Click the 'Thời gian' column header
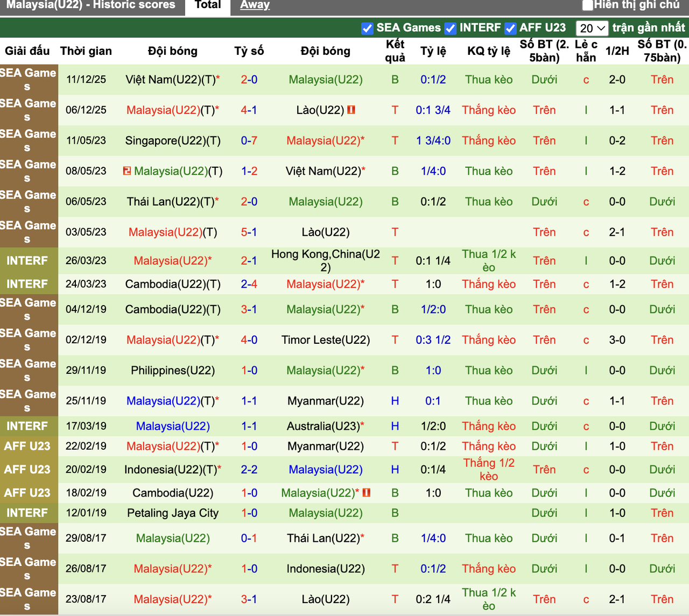 pos(86,51)
